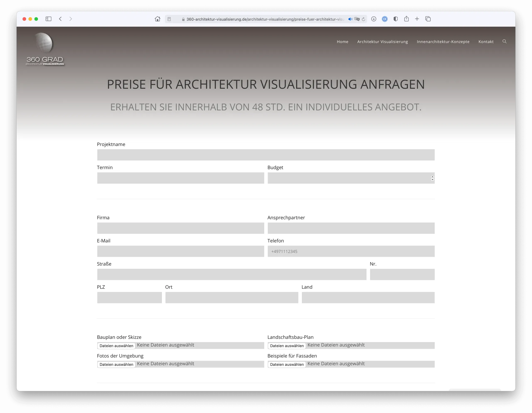Open the 1Password extension icon
This screenshot has height=413, width=532.
385,19
